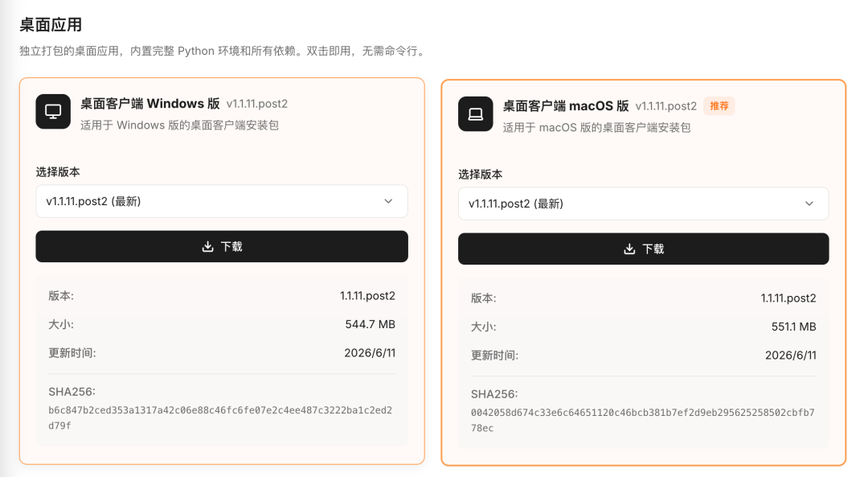This screenshot has width=868, height=477.
Task: Click the 551.1 MB size value
Action: coord(794,327)
